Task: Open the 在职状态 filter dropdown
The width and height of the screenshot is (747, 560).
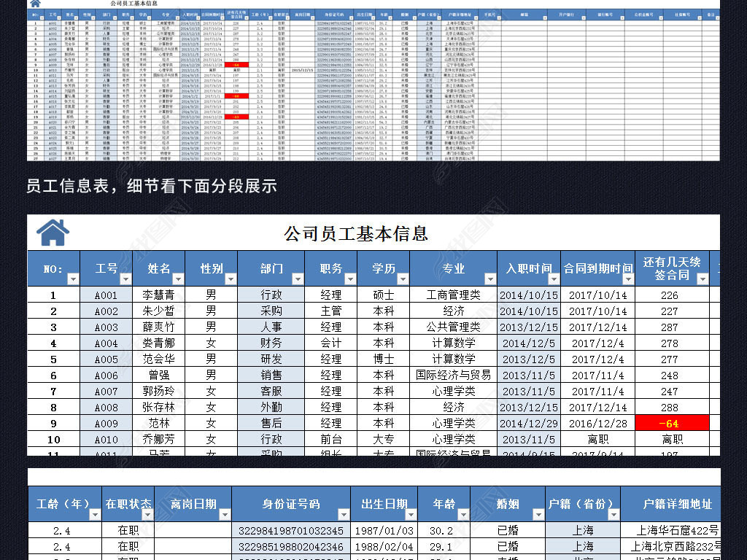Action: (x=147, y=514)
